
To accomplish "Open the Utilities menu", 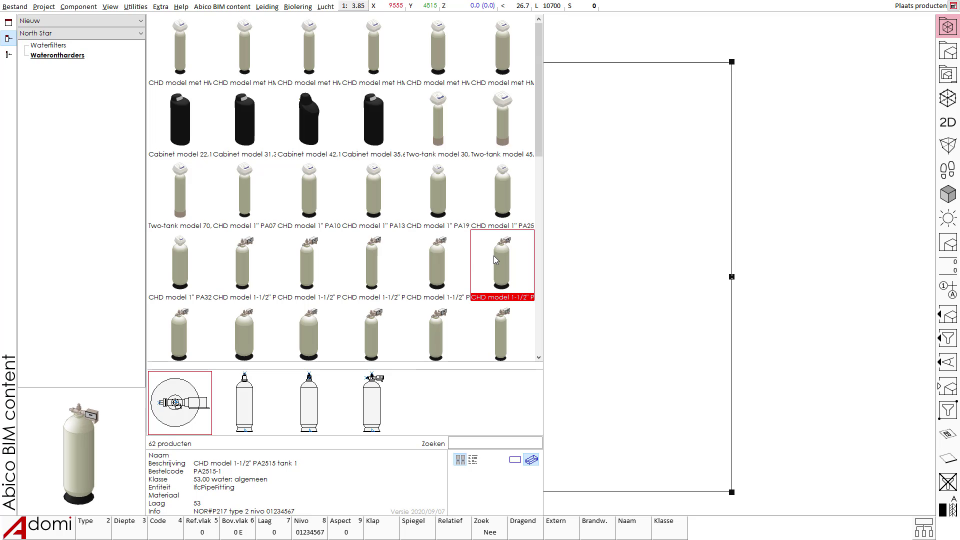I will click(135, 6).
